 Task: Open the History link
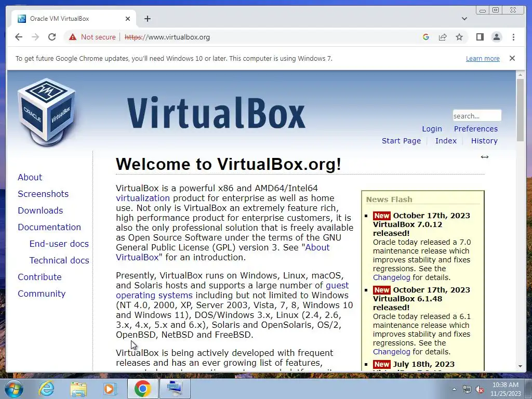(484, 141)
